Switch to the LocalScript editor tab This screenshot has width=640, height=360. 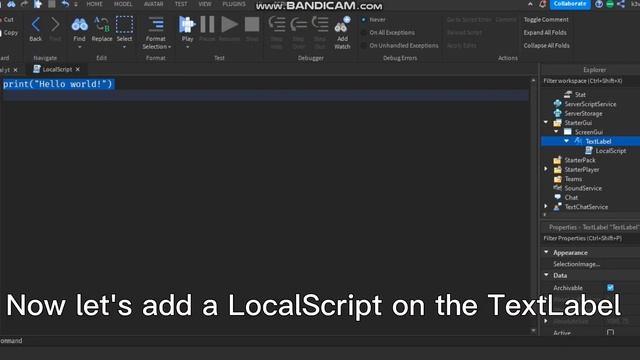[57, 69]
